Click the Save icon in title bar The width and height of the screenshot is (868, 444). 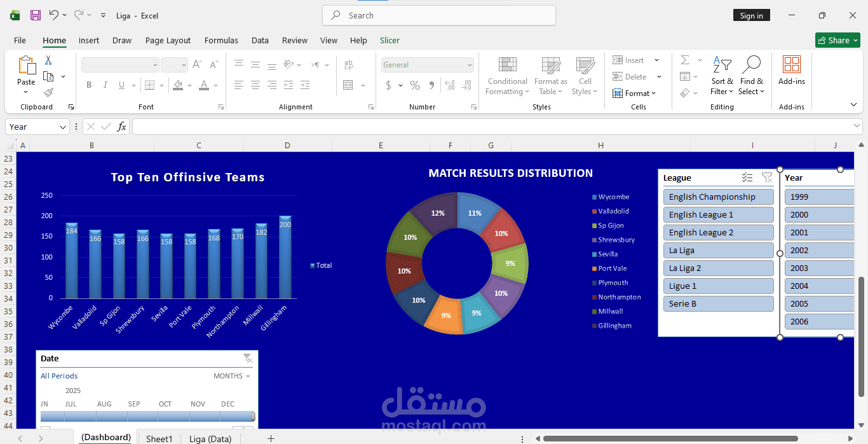(36, 15)
